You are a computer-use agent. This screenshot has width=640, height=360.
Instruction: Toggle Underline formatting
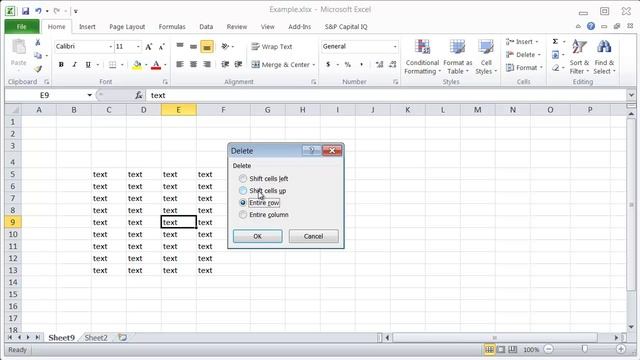click(88, 64)
